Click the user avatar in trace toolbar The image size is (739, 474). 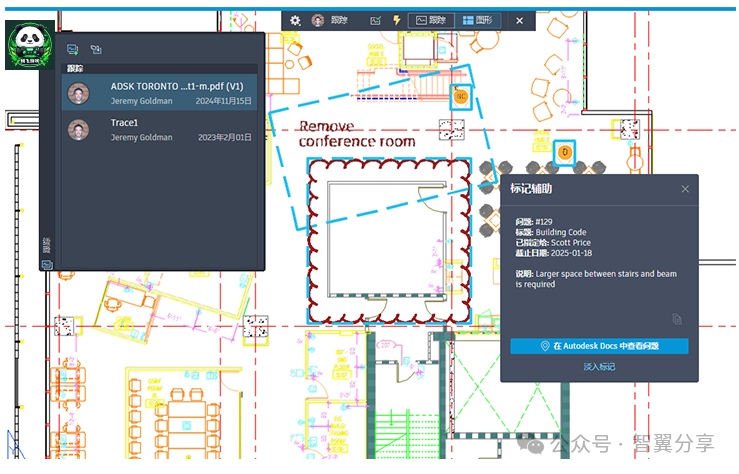(318, 20)
